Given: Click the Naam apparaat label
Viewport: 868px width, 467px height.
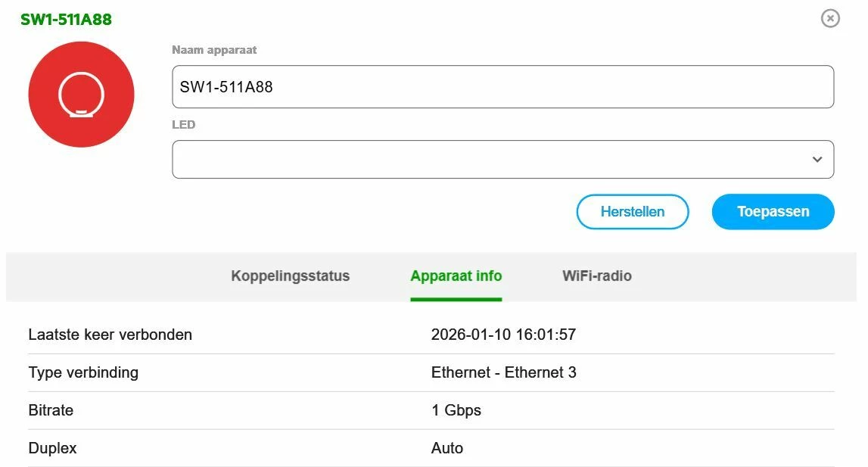Looking at the screenshot, I should pyautogui.click(x=214, y=50).
